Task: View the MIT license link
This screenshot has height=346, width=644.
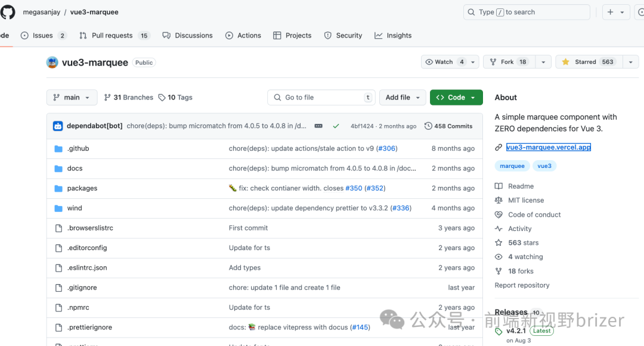Action: (x=519, y=200)
